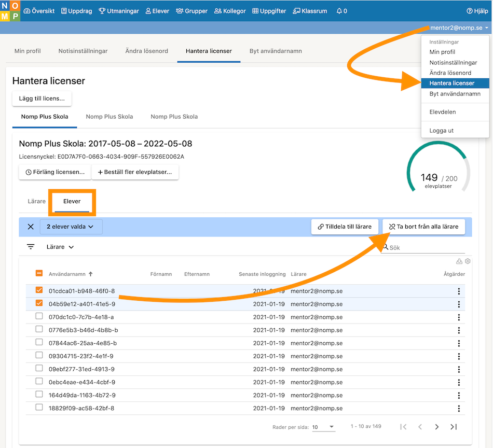The height and width of the screenshot is (448, 493).
Task: Switch to the Elever tab
Action: [x=72, y=201]
